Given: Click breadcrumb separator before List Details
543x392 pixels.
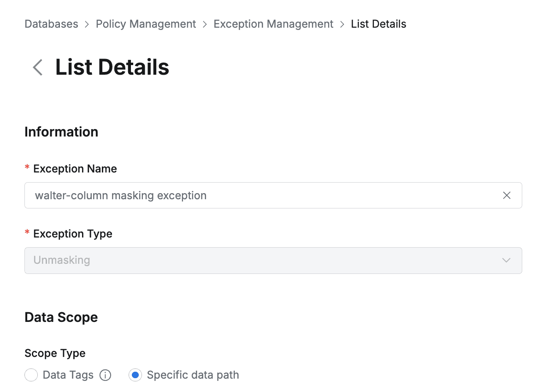Looking at the screenshot, I should 342,24.
